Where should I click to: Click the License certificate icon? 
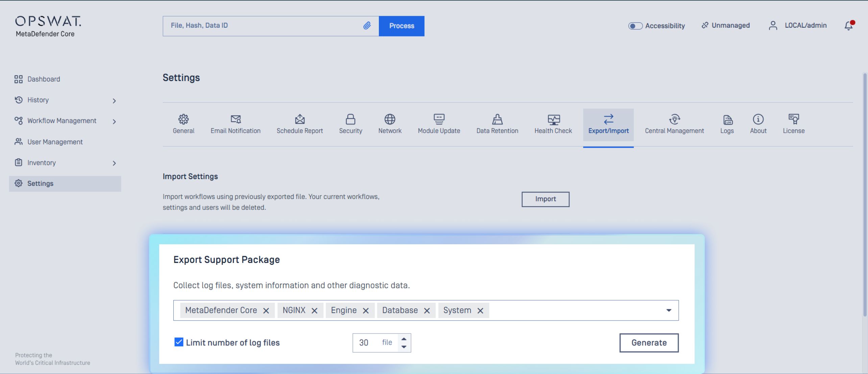(x=793, y=119)
